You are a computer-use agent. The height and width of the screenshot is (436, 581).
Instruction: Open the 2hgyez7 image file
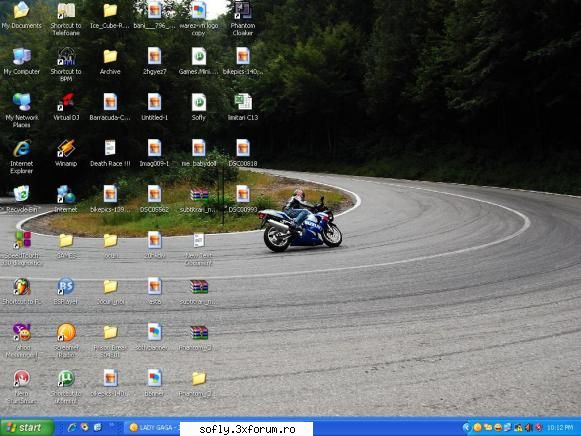coord(155,61)
